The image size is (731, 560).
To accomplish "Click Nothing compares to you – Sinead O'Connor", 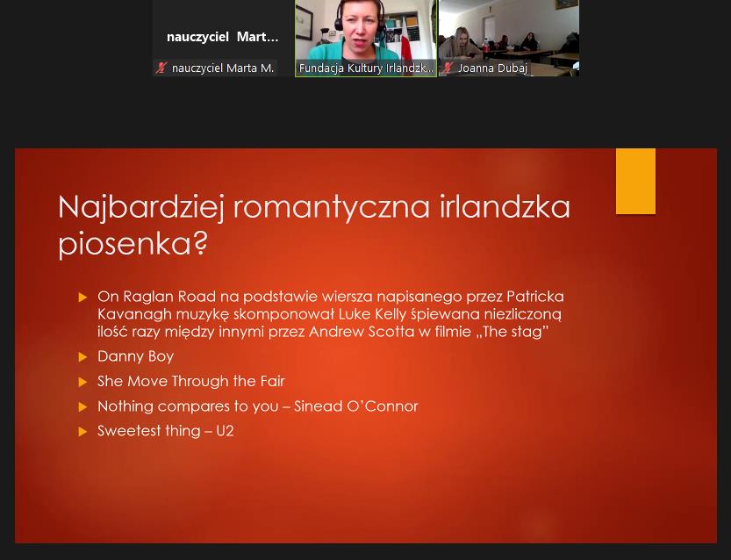I will [x=257, y=406].
